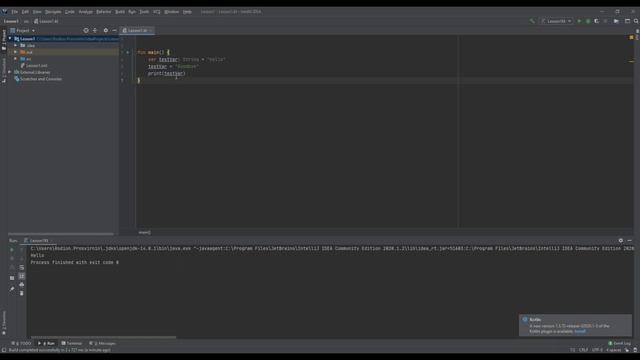Click Lesson1.kt breadcrumb in navigation bar
This screenshot has height=360, width=640.
click(x=46, y=21)
